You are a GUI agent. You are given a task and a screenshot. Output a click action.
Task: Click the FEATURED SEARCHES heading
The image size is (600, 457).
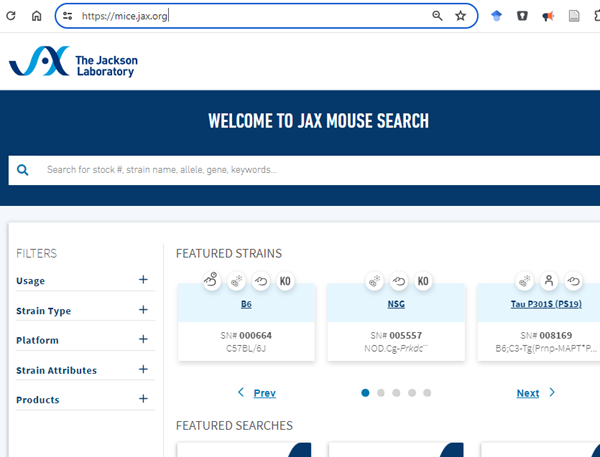pos(234,425)
